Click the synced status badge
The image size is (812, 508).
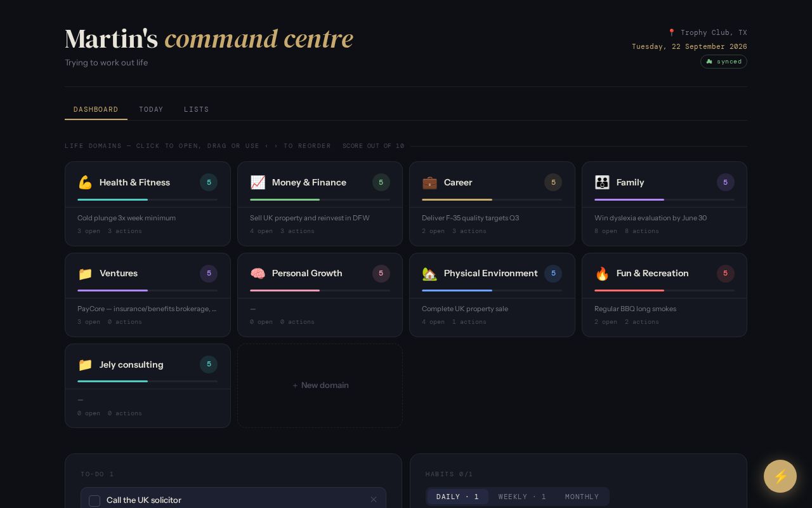[724, 62]
